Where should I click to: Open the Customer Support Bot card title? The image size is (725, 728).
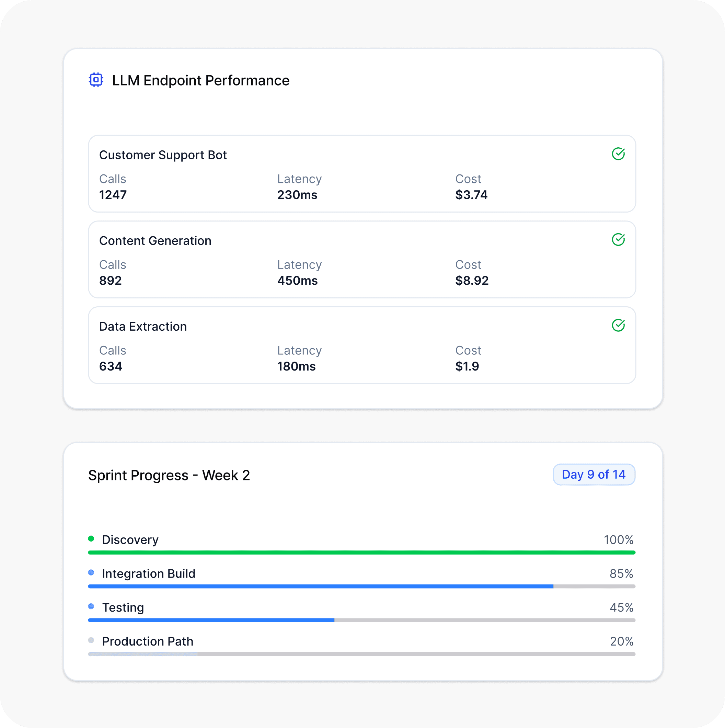click(x=163, y=155)
